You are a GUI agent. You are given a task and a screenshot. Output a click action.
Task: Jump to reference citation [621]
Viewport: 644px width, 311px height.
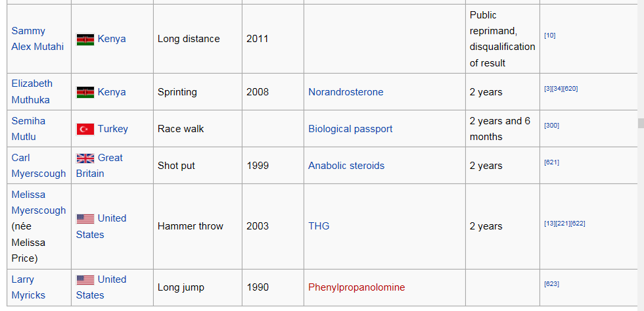point(551,162)
